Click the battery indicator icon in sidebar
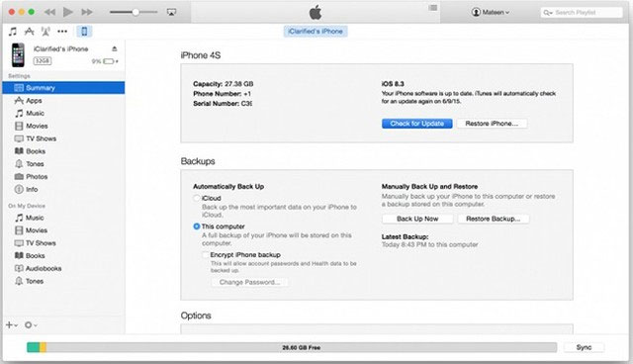Image resolution: width=633 pixels, height=364 pixels. (109, 61)
